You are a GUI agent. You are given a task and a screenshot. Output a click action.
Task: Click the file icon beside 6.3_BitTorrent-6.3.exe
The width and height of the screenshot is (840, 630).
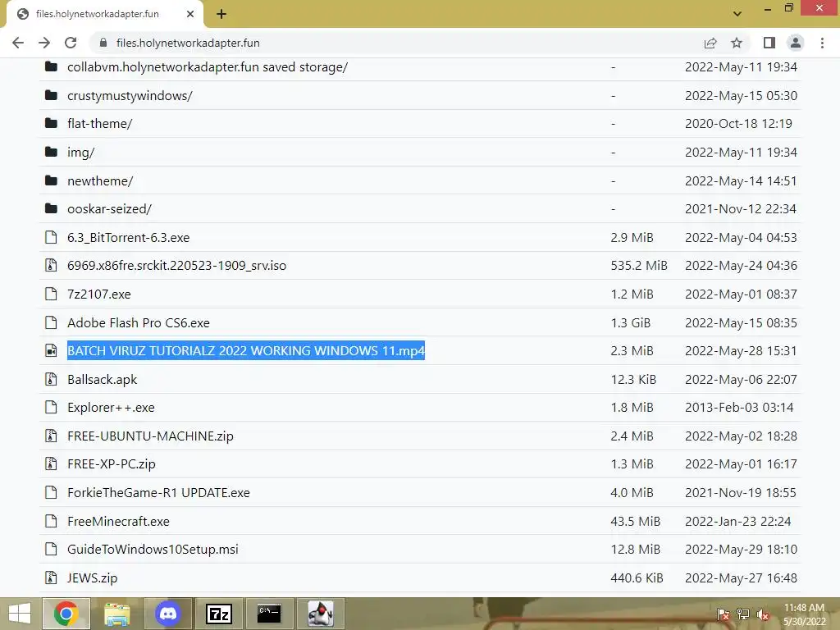(51, 237)
